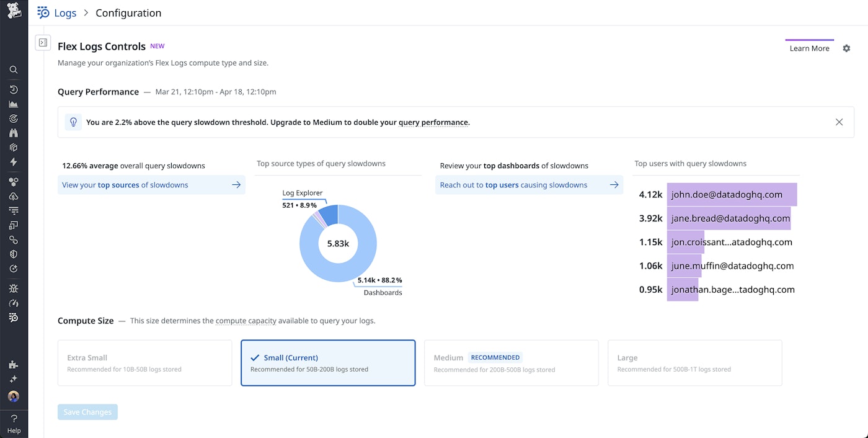Select the Extra Small compute size
This screenshot has height=438, width=868.
pos(144,363)
